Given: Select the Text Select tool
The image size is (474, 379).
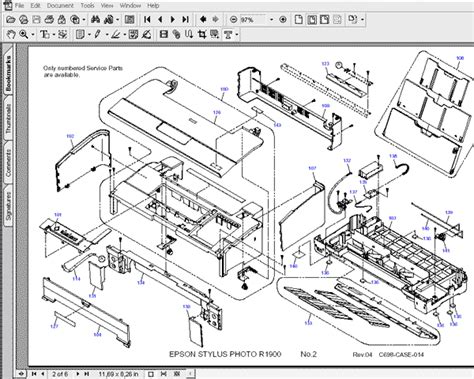Looking at the screenshot, I should click(x=44, y=34).
